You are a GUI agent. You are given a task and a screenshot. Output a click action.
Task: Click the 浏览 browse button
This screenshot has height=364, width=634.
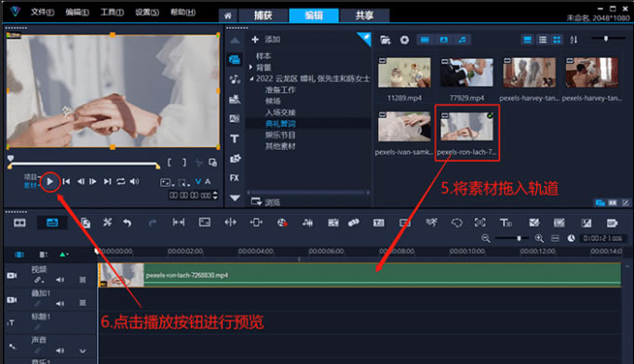click(x=265, y=202)
